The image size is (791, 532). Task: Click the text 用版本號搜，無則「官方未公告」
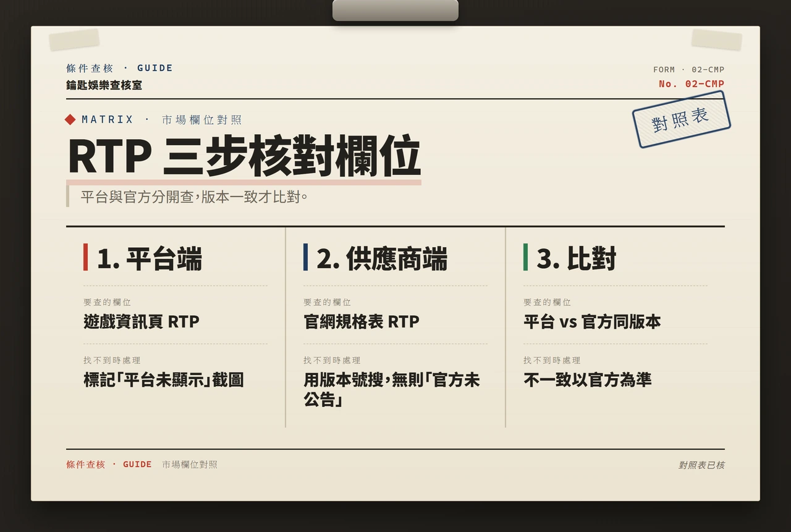click(x=392, y=390)
